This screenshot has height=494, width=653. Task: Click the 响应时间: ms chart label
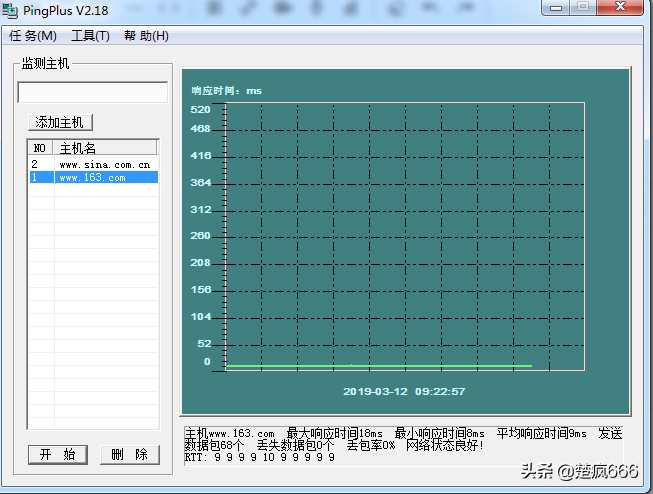[227, 91]
